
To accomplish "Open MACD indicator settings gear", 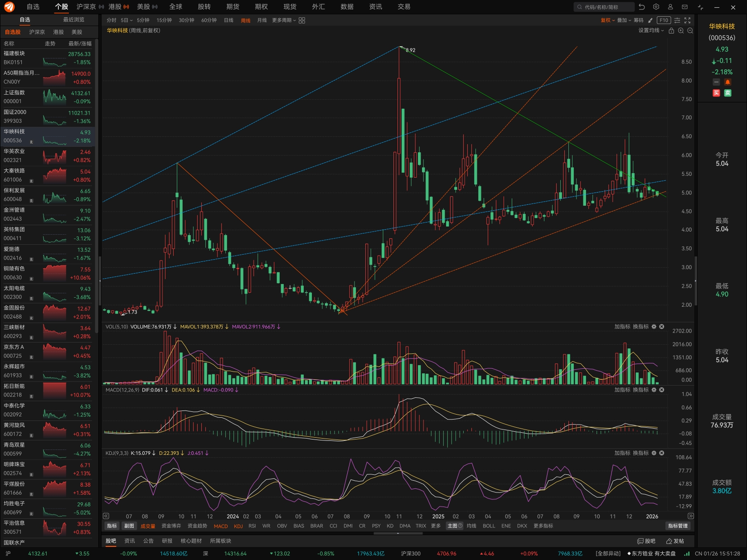I will 654,390.
